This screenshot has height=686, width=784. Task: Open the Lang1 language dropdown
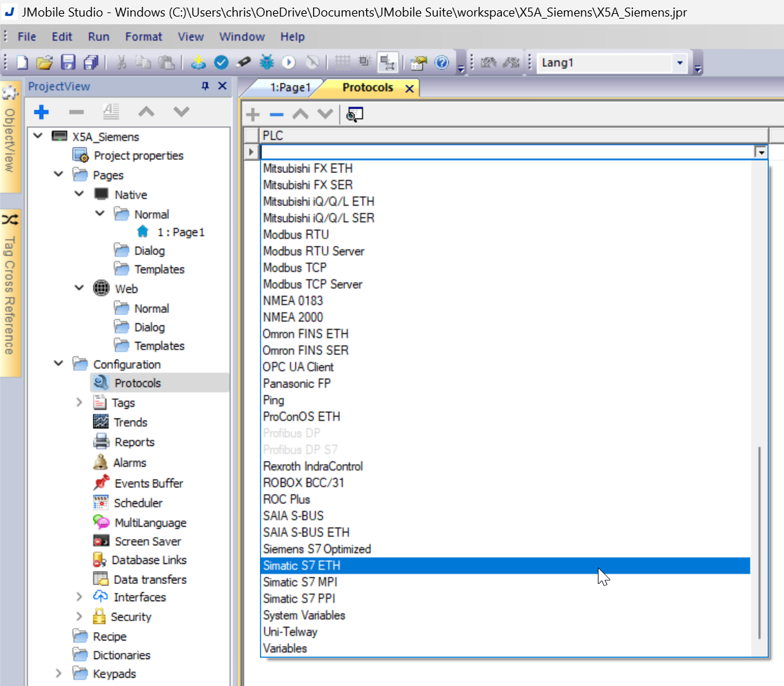(x=679, y=63)
